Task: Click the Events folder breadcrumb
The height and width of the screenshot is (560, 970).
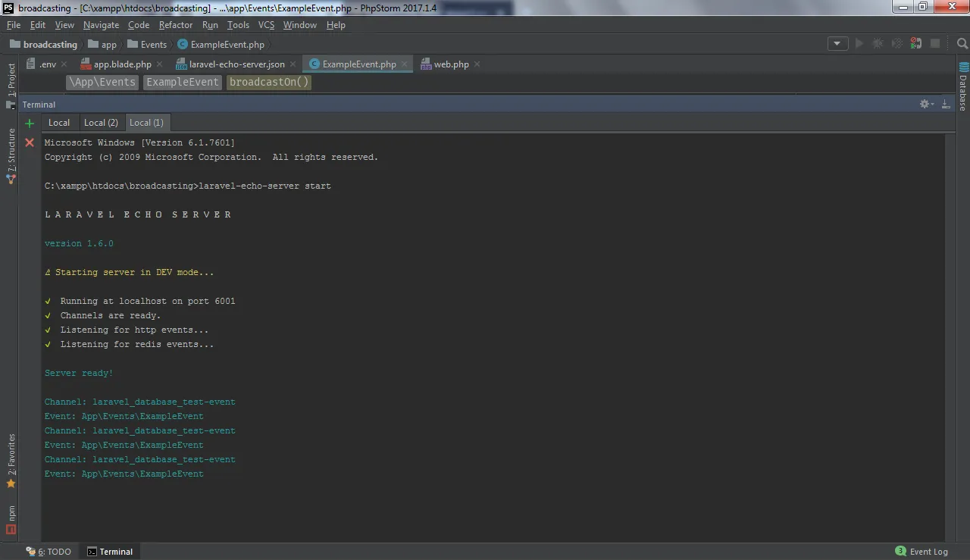Action: [147, 45]
